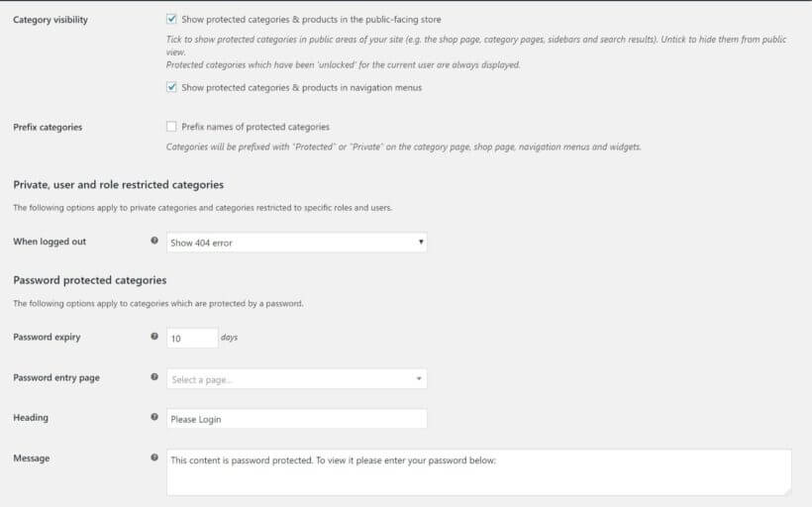Open the Show 404 error dropdown
Screen dimensions: 812x507
297,242
